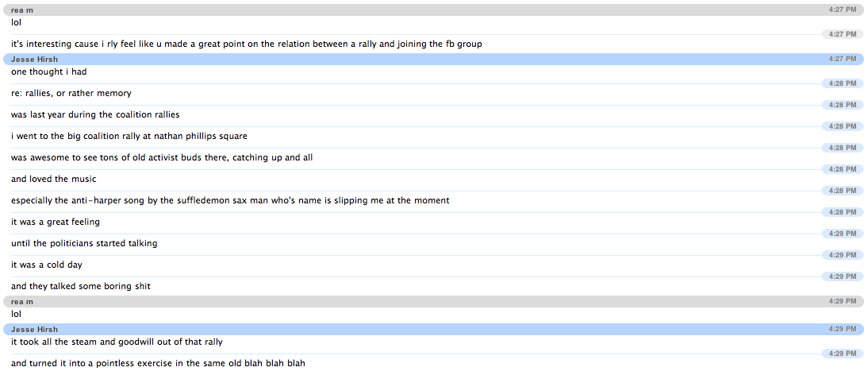Click 'Jesse Hirsh' name above 'it took all the steam'

35,329
